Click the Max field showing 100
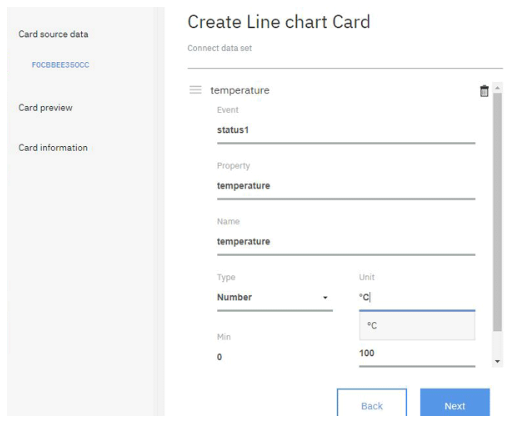Screen dimensions: 512x435 click(x=417, y=354)
